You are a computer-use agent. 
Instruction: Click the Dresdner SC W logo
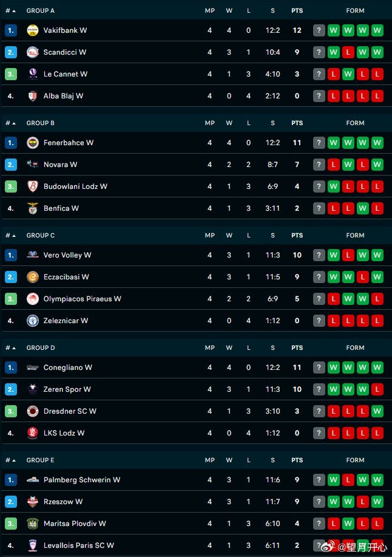[33, 411]
